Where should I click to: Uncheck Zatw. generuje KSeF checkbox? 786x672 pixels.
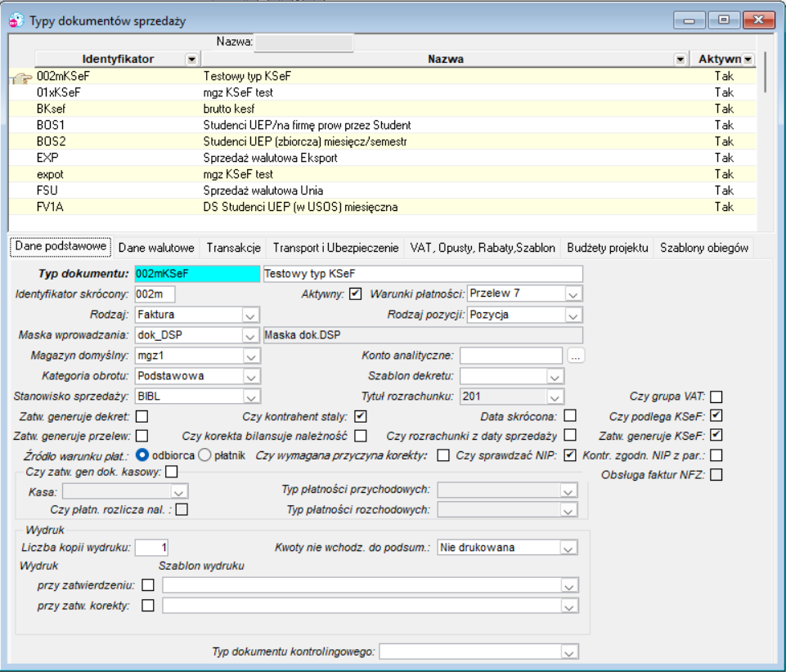[716, 436]
